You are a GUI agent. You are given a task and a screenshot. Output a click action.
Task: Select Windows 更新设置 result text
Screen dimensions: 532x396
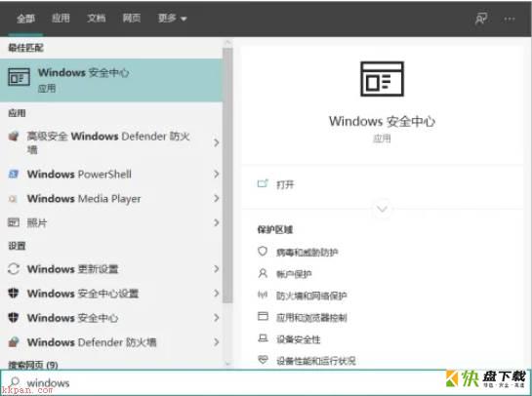72,269
